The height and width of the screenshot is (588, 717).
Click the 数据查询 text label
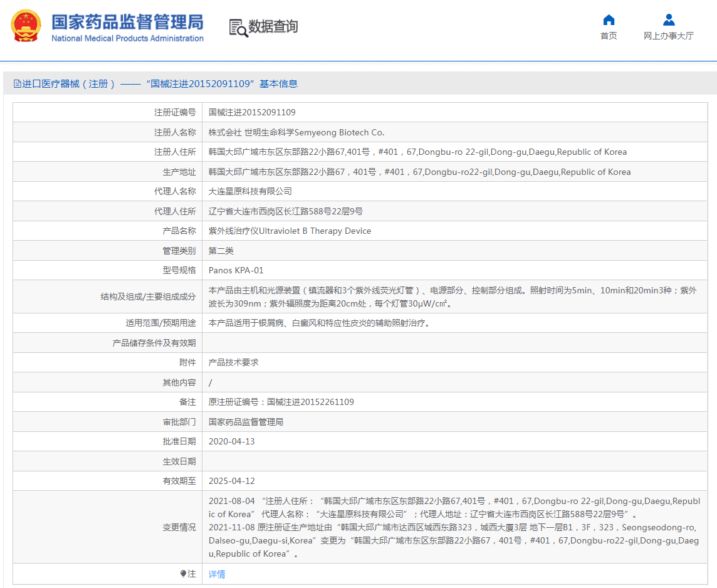coord(272,28)
